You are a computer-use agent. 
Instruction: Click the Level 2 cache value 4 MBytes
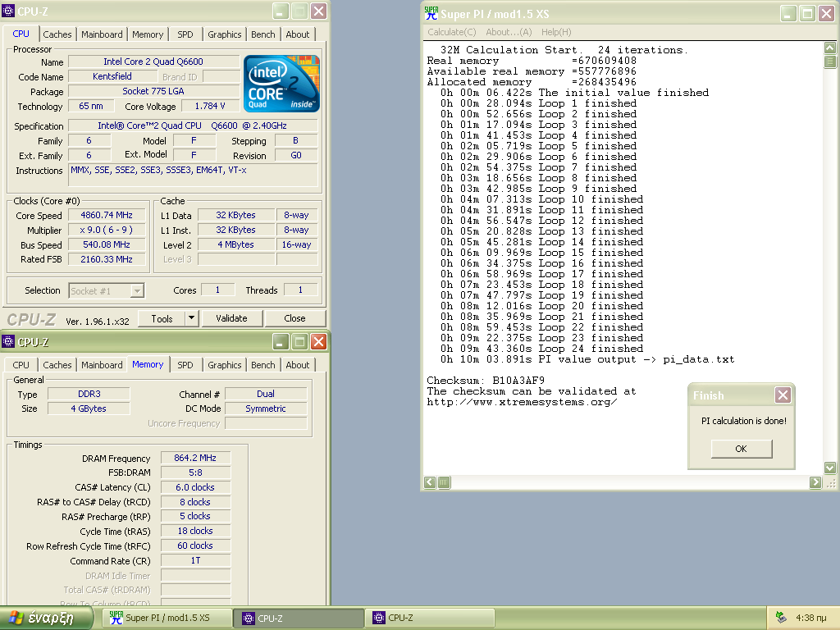[236, 244]
